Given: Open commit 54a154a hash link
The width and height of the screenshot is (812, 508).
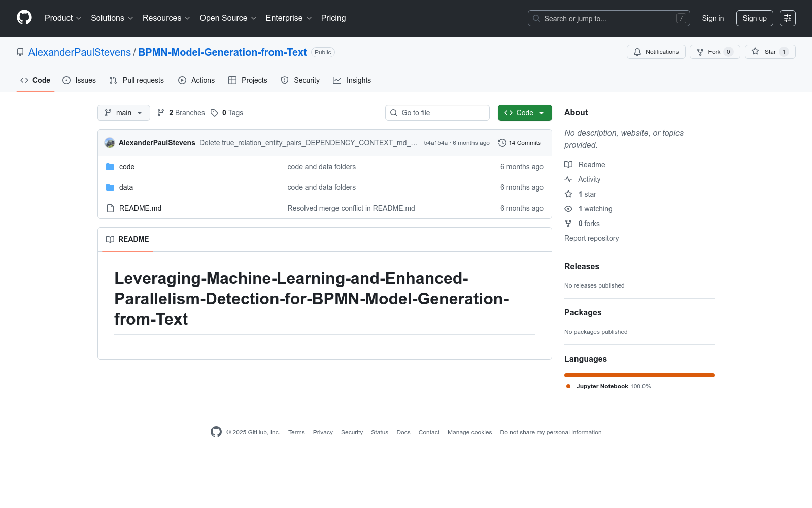Looking at the screenshot, I should [x=436, y=143].
